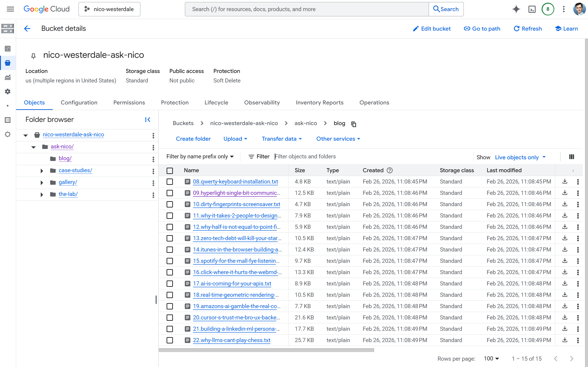Image resolution: width=588 pixels, height=367 pixels.
Task: Select the Monitoring icon in left sidebar
Action: click(x=7, y=77)
